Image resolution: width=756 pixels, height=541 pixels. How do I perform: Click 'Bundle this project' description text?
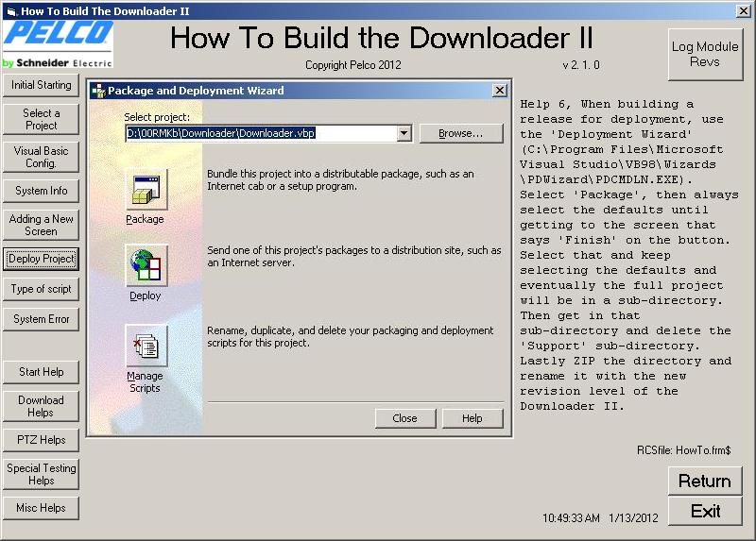click(x=340, y=180)
